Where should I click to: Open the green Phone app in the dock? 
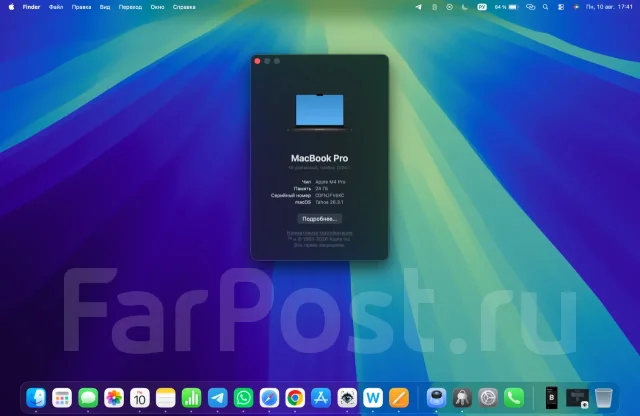pyautogui.click(x=514, y=398)
